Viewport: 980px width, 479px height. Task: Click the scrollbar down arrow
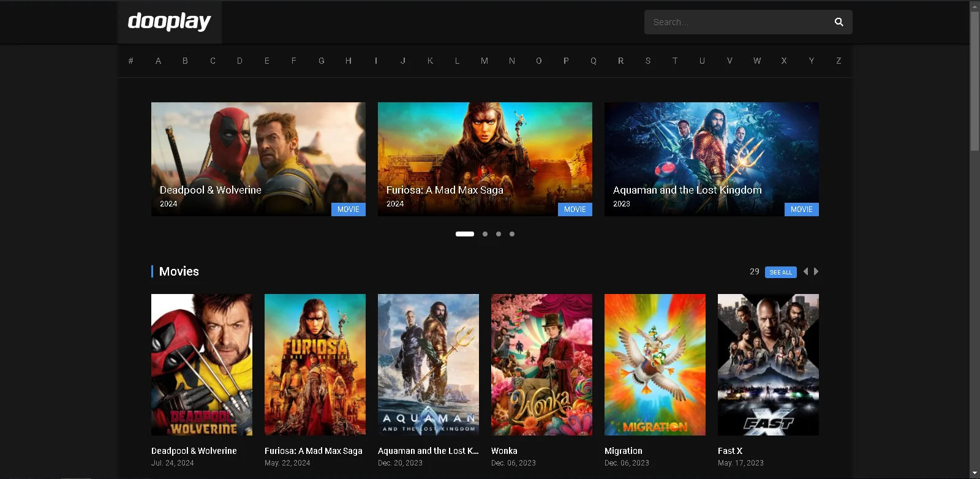pos(974,473)
